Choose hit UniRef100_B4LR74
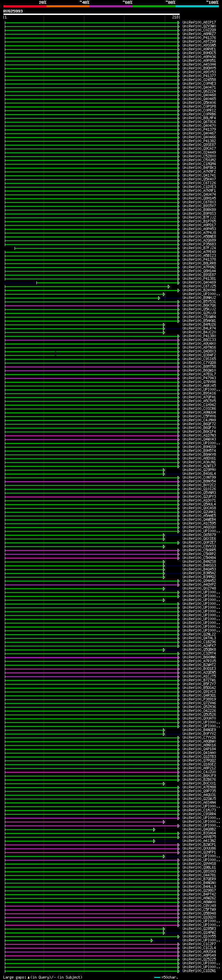 [199, 328]
